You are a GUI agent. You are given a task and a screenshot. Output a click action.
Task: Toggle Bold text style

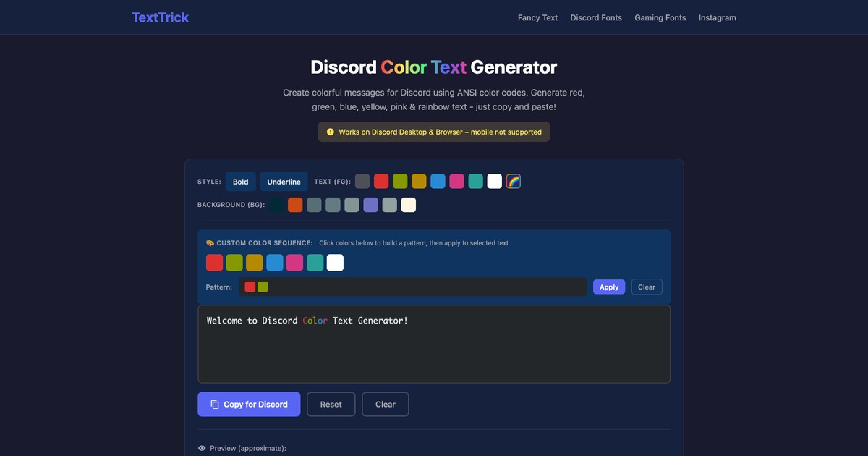click(240, 182)
